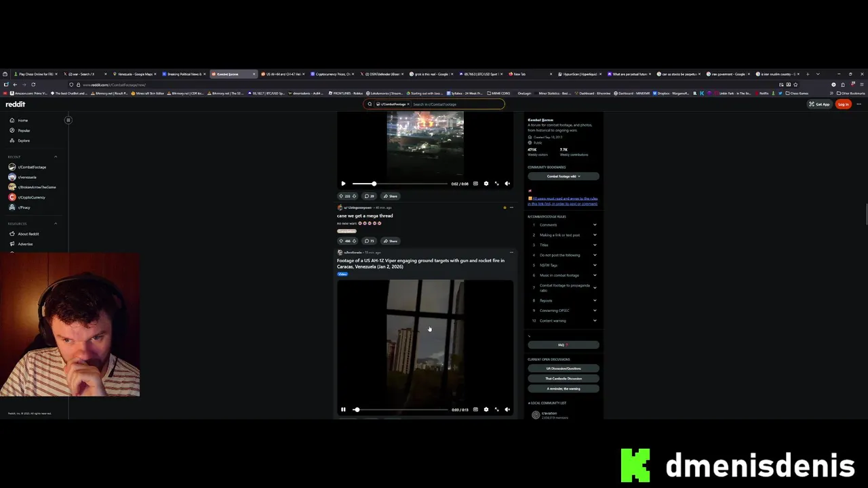Expand rule 3 Titles
Viewport: 868px width, 488px height.
click(564, 245)
